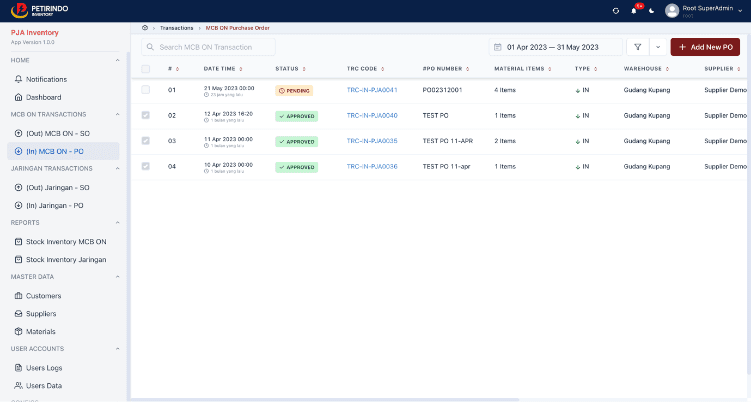Viewport: 751px width, 405px height.
Task: Focus the Search MCB ON Transaction field
Action: [208, 47]
